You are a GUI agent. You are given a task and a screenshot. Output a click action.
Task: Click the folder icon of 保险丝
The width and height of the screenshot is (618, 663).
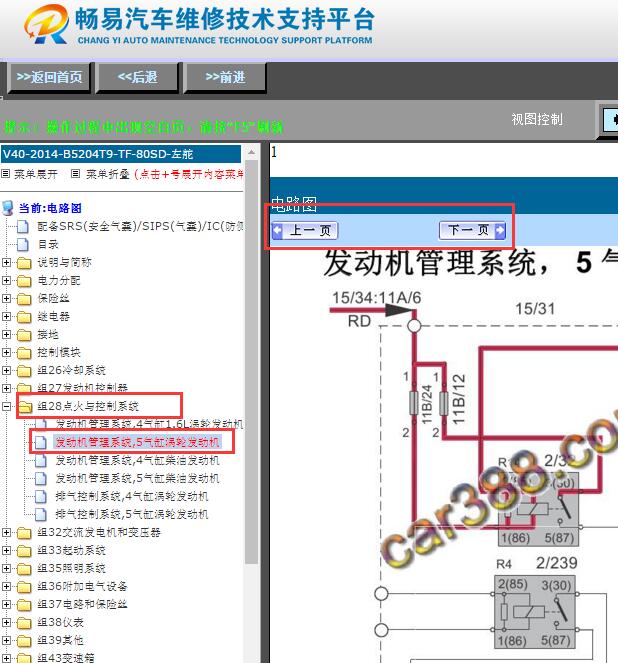tap(24, 299)
